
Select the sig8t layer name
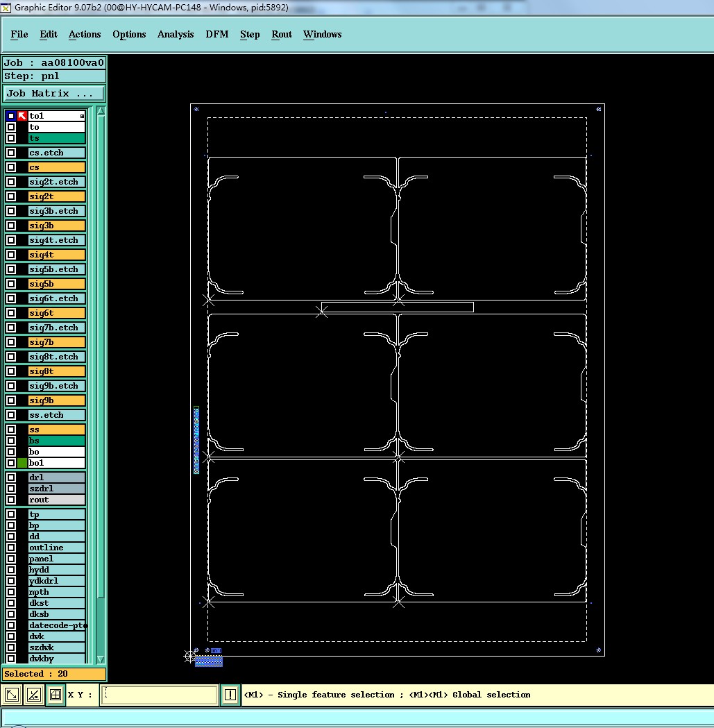tap(57, 371)
